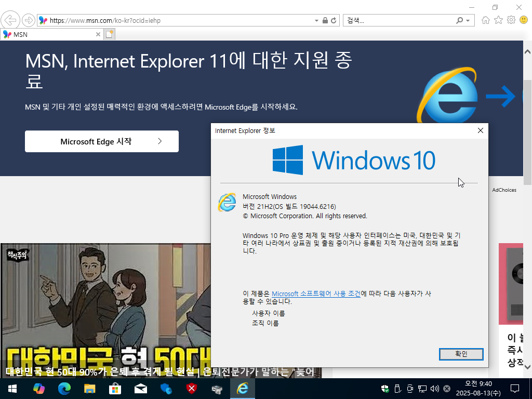Select the MSN browser tab

51,34
